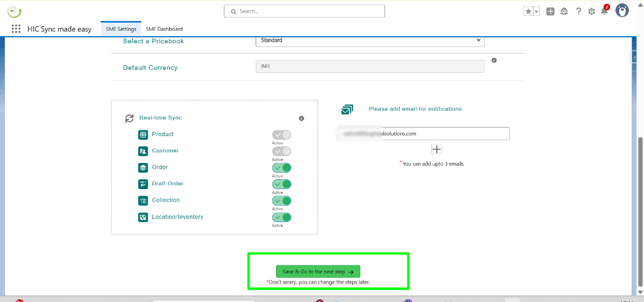Disable the Order sync toggle

pos(282,168)
